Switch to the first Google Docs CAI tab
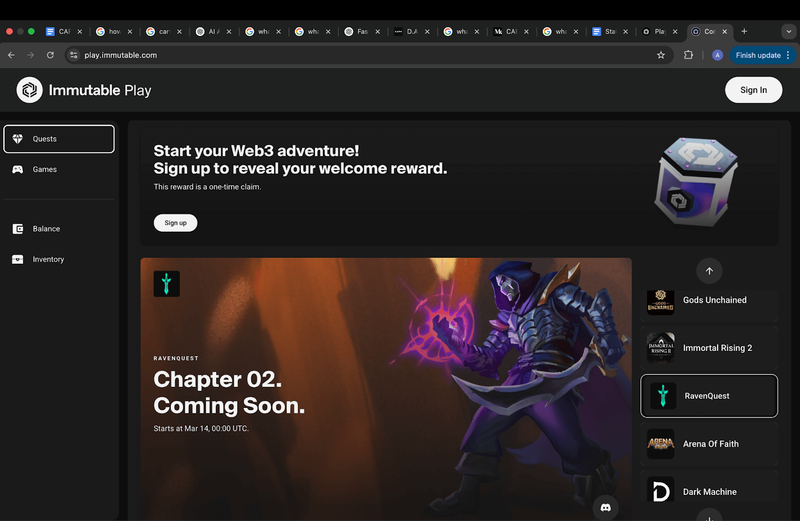 [x=64, y=32]
